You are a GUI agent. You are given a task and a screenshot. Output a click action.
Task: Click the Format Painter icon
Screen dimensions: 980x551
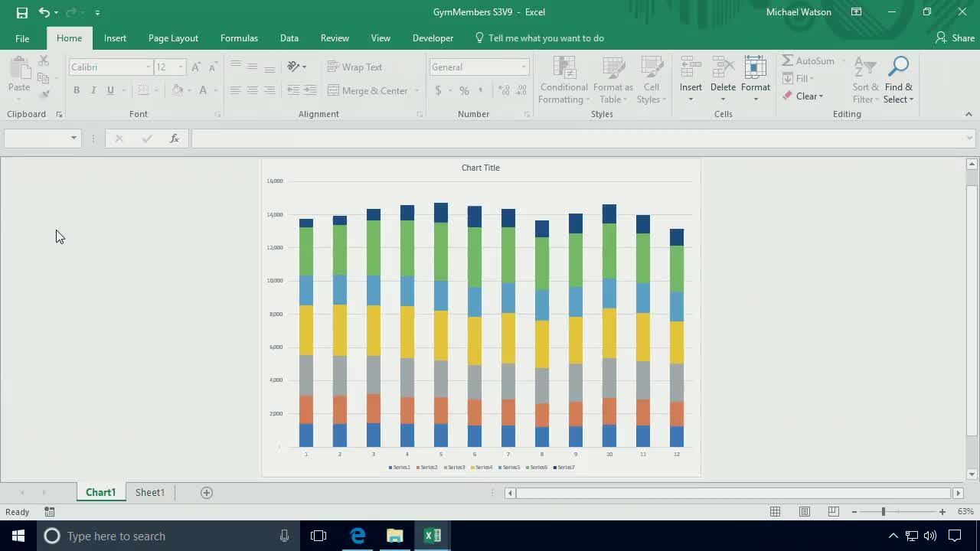(x=44, y=95)
